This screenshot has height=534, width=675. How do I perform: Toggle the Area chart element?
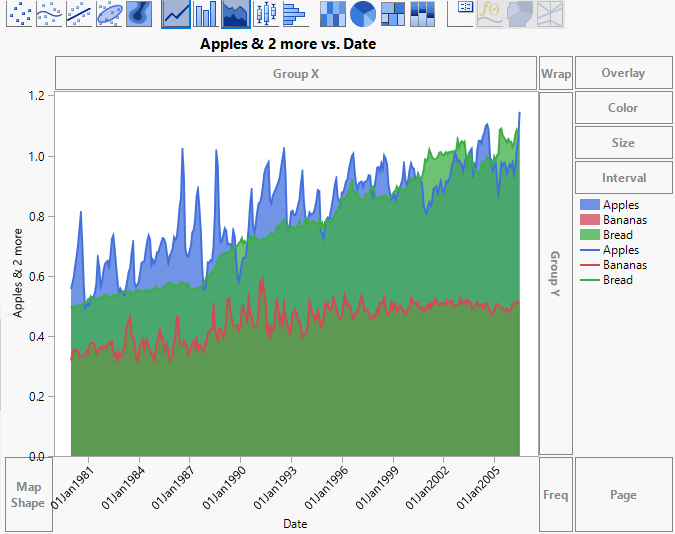click(x=236, y=13)
